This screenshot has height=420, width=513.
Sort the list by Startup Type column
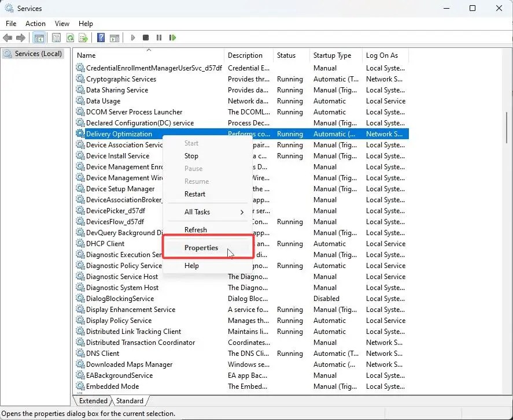pyautogui.click(x=332, y=55)
